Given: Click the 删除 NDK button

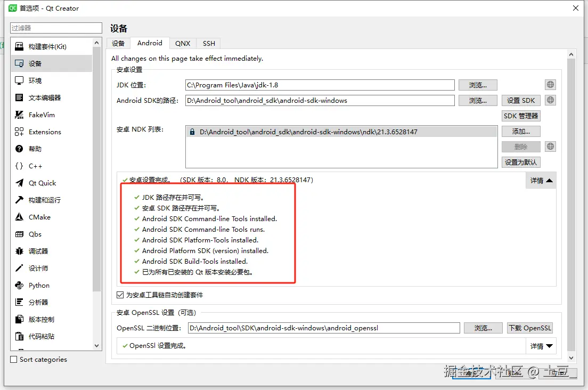Looking at the screenshot, I should point(521,147).
